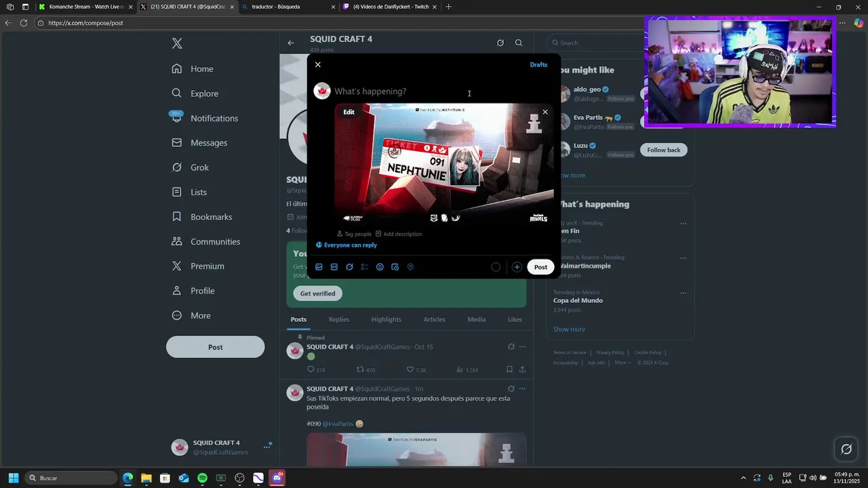Open OBS Studio from the taskbar
The height and width of the screenshot is (488, 868).
(x=239, y=478)
